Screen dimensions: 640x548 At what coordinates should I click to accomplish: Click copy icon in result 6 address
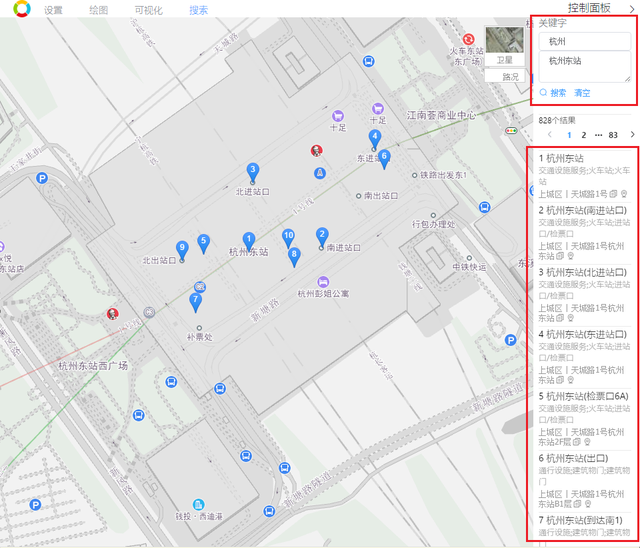point(577,504)
